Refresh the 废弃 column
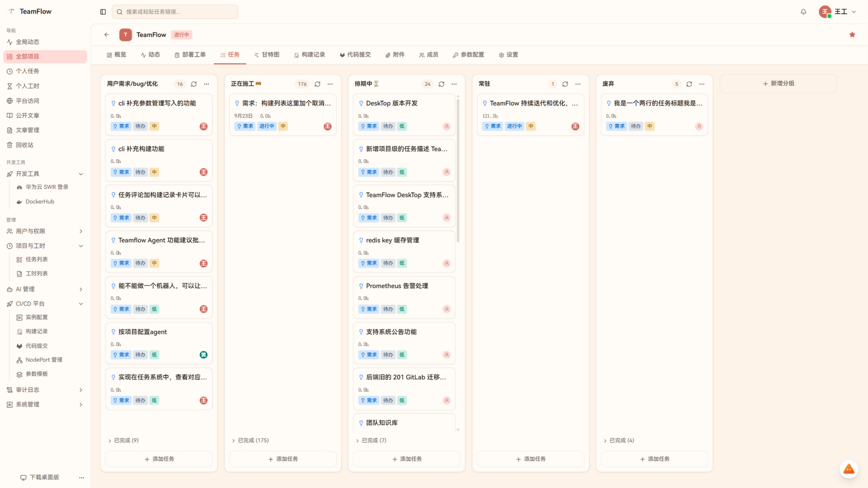868x488 pixels. point(689,84)
